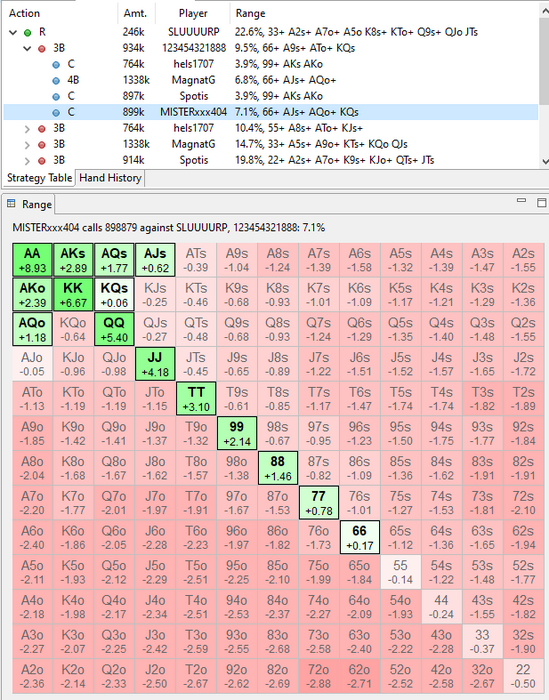Expand the 3B Spotis 914k row

point(27,161)
